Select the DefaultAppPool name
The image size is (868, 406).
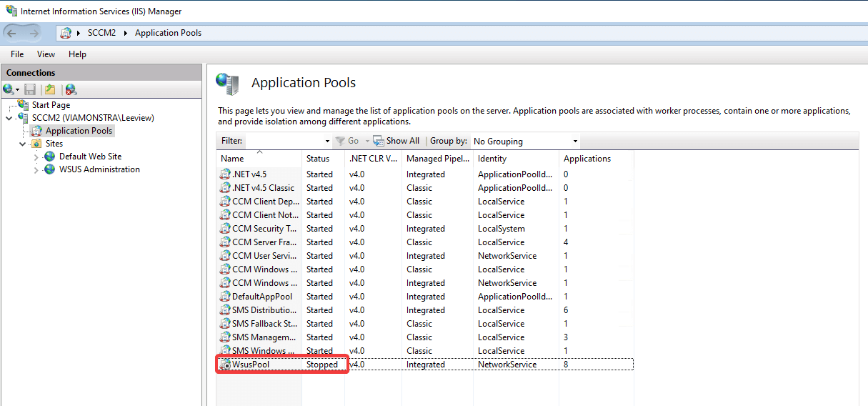pos(262,297)
